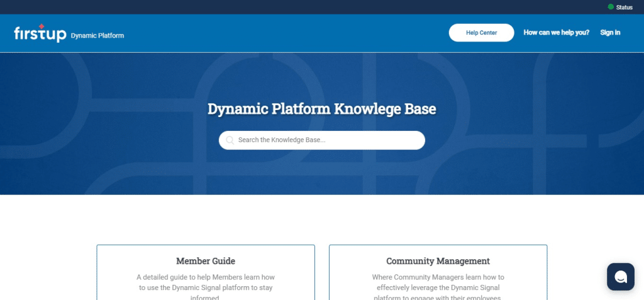Click the Member Guide description text
The image size is (644, 300).
tap(206, 282)
